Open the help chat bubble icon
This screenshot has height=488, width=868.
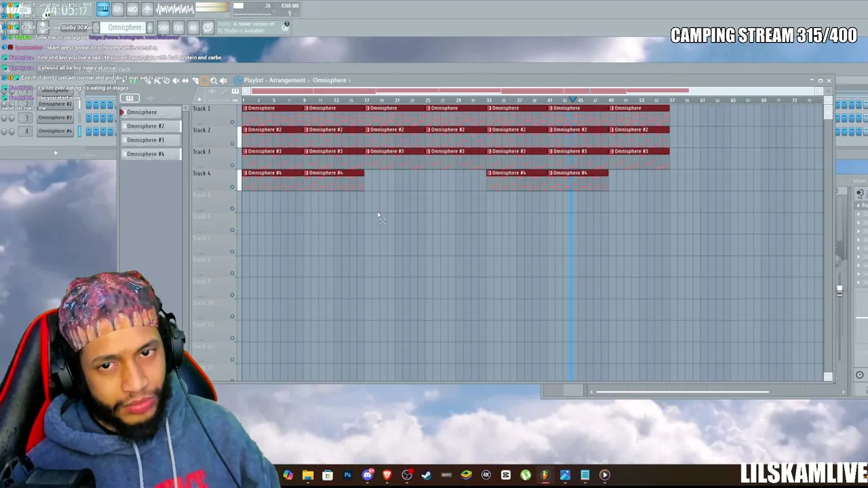pyautogui.click(x=208, y=27)
